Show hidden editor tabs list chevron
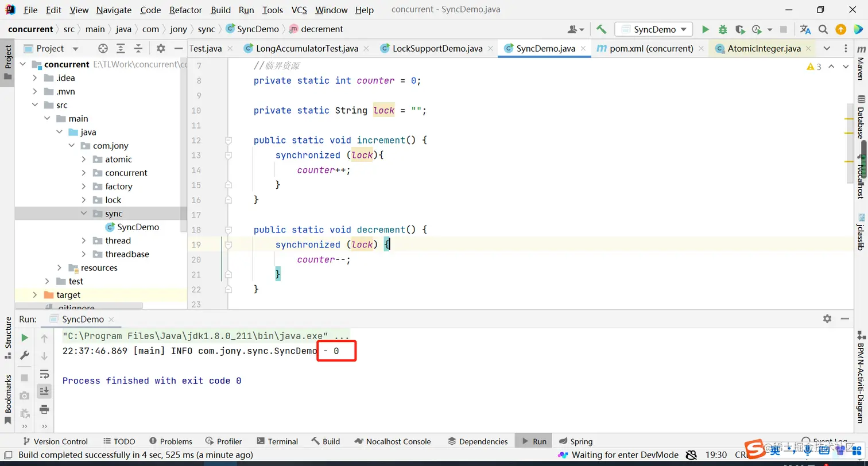This screenshot has height=466, width=868. (x=827, y=49)
